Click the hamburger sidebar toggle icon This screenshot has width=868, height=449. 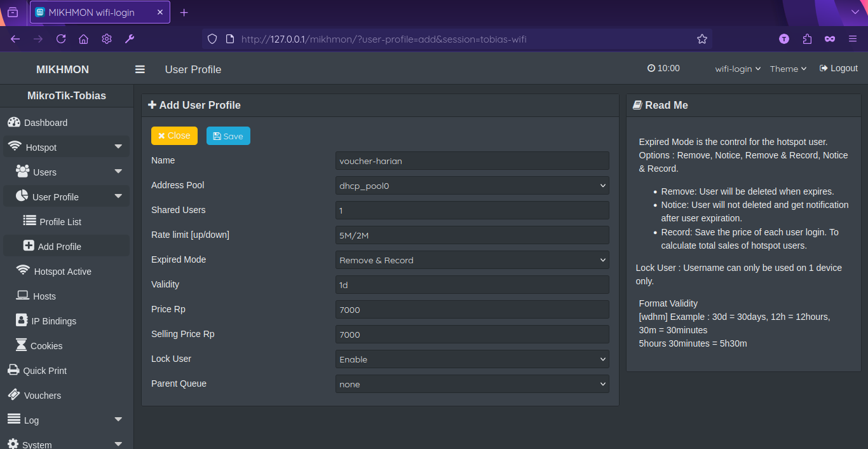140,69
